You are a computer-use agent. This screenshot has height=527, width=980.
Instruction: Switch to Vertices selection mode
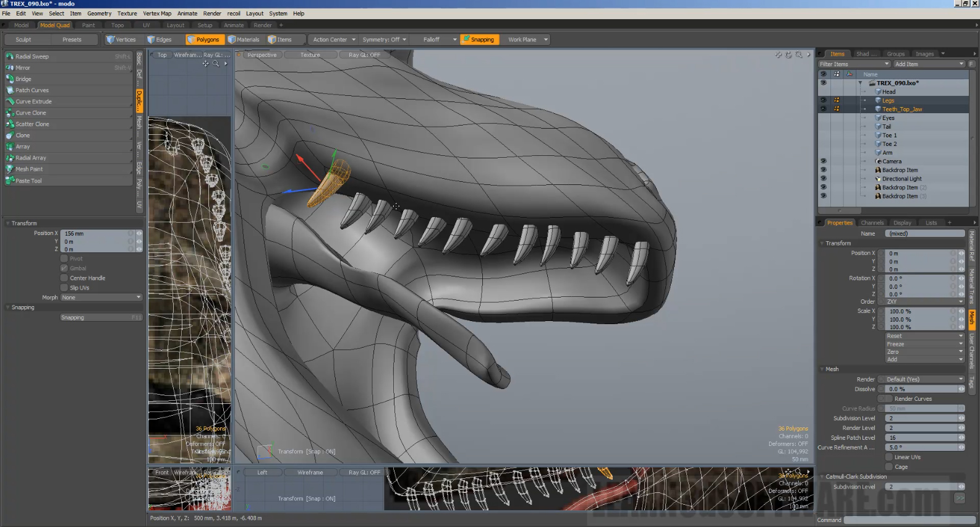point(121,40)
